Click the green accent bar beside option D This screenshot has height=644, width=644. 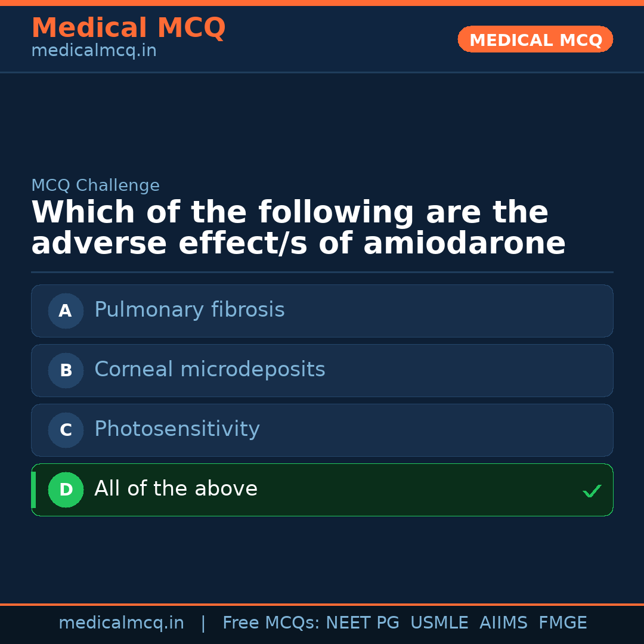(x=33, y=490)
